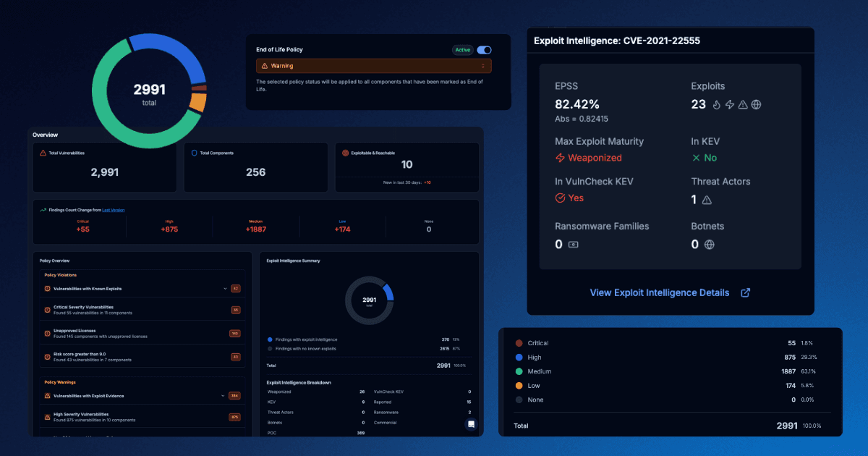Click the shield icon on Total Components
This screenshot has height=456, width=868.
194,153
